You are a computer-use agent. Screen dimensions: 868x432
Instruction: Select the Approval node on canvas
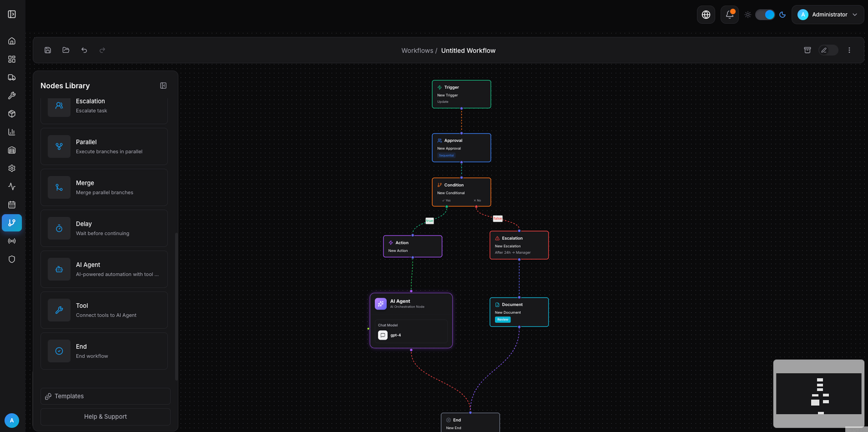coord(462,147)
